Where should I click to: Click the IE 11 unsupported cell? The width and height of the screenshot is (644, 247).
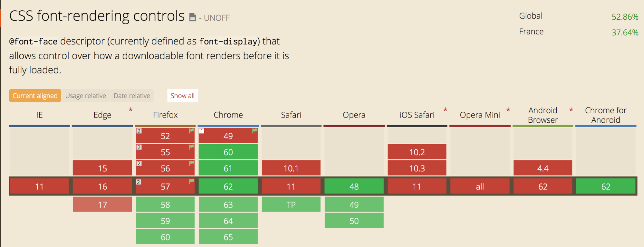(x=39, y=186)
